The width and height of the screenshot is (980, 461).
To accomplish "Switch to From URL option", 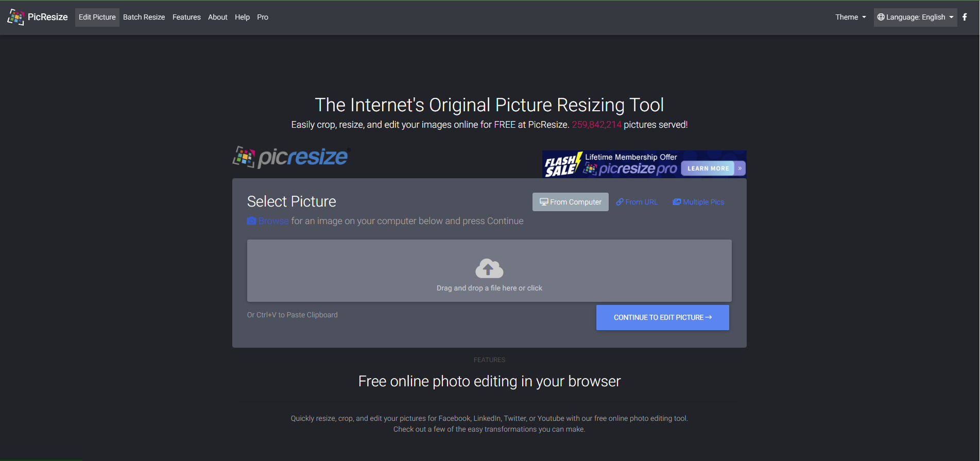I will [637, 202].
